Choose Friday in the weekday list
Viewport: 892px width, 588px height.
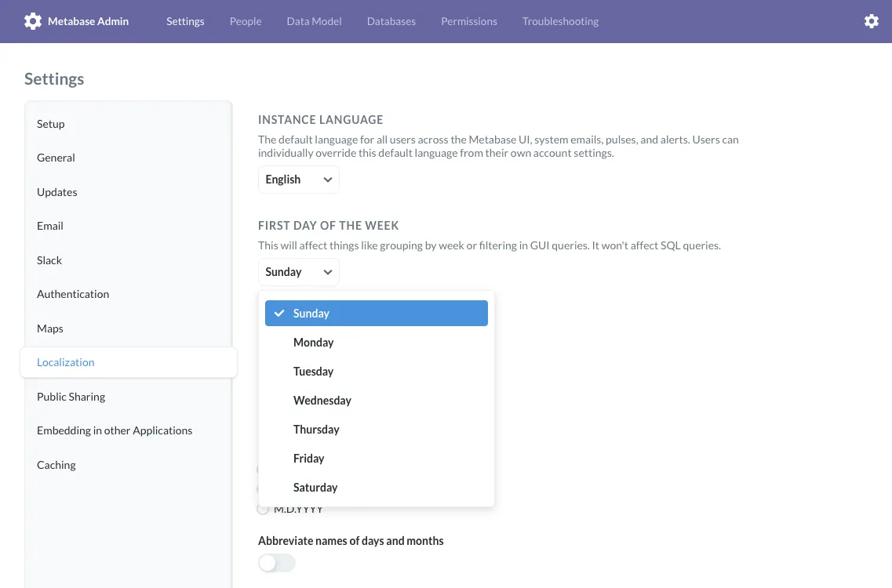(308, 459)
